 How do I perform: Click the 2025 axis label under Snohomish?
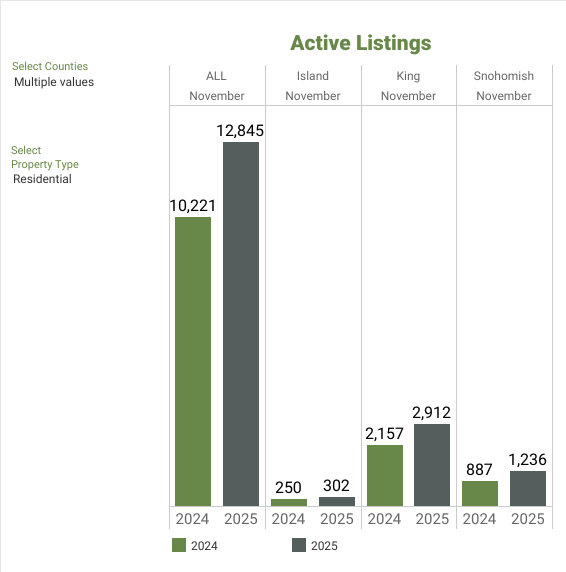pos(528,519)
